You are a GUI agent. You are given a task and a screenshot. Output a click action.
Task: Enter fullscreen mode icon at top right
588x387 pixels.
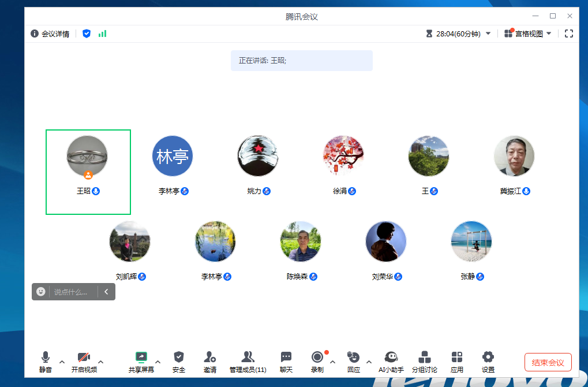(569, 34)
